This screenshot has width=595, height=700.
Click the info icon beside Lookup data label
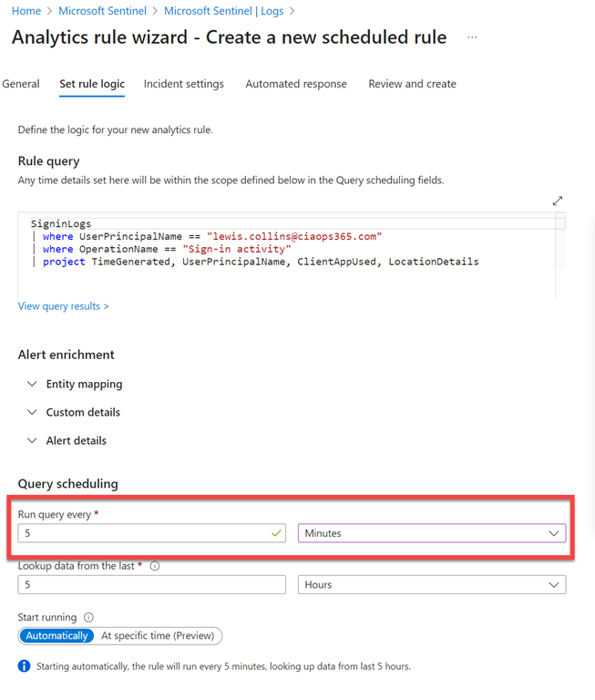tap(155, 566)
